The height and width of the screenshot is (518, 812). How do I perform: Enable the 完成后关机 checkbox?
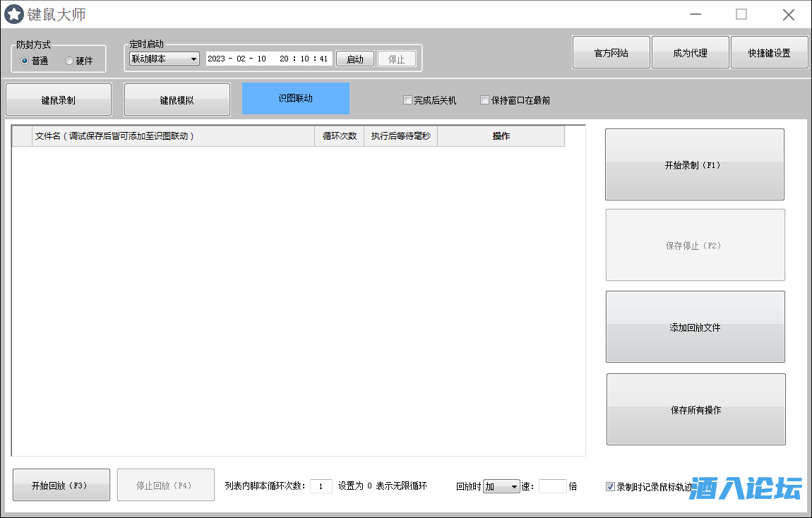coord(407,100)
